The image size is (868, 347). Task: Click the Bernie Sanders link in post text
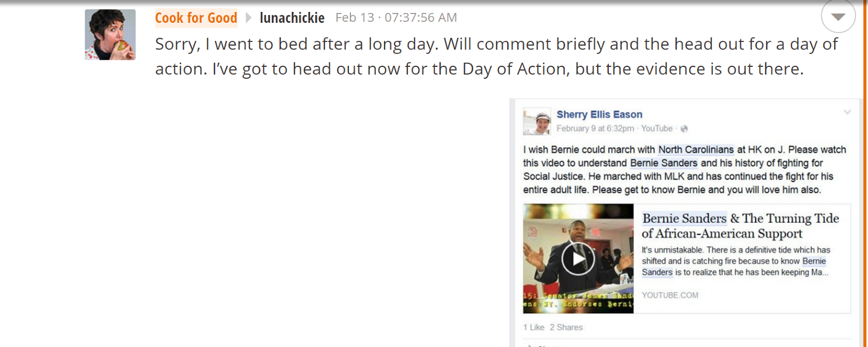(663, 163)
